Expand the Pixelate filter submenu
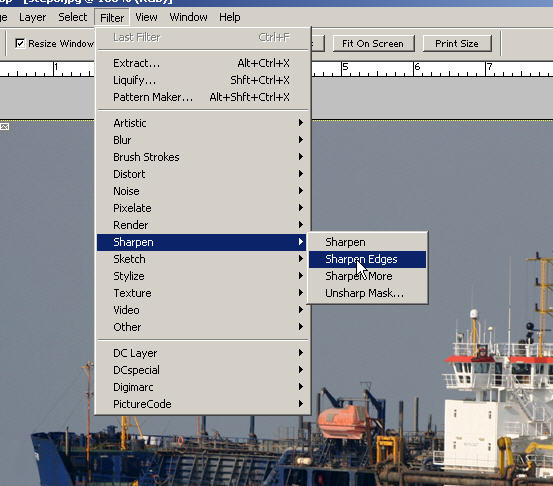Viewport: 553px width, 486px height. pyautogui.click(x=201, y=208)
